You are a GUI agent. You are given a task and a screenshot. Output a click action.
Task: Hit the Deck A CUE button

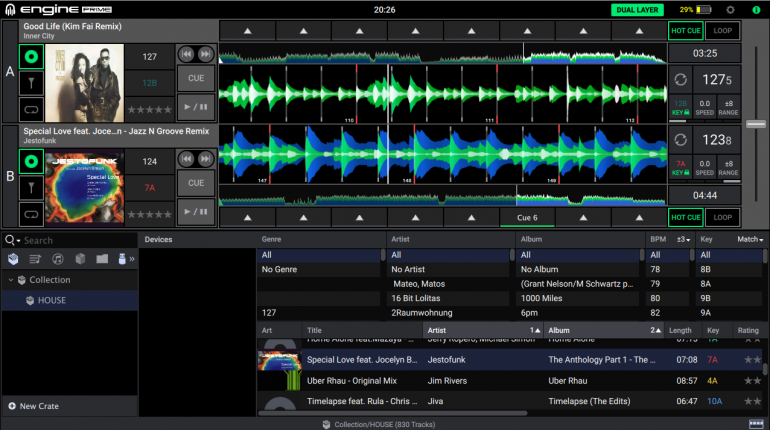click(x=196, y=78)
